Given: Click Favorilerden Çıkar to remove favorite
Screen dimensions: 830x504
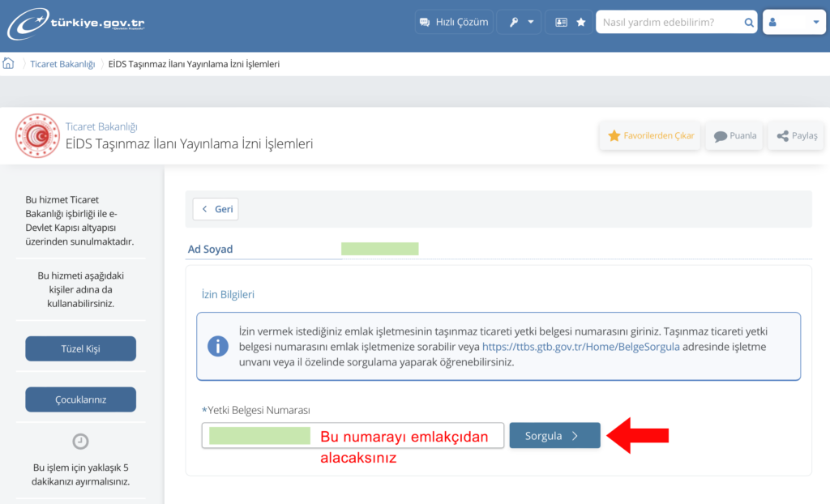Looking at the screenshot, I should (x=650, y=135).
